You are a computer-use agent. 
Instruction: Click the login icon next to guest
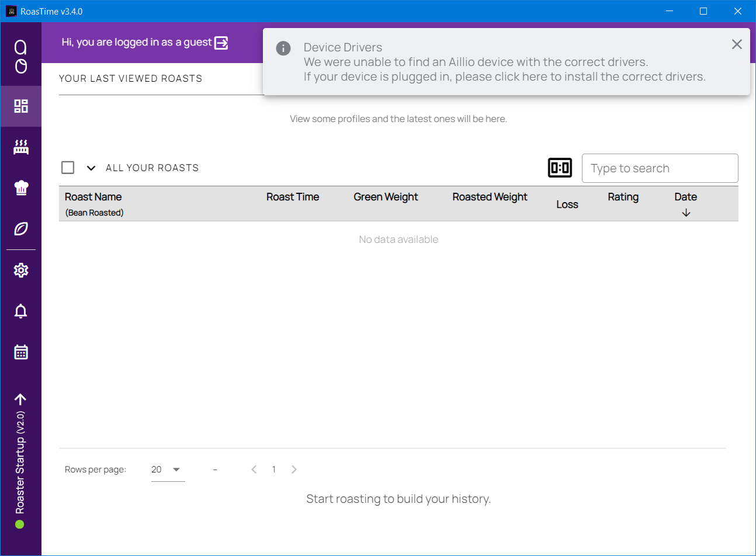221,43
